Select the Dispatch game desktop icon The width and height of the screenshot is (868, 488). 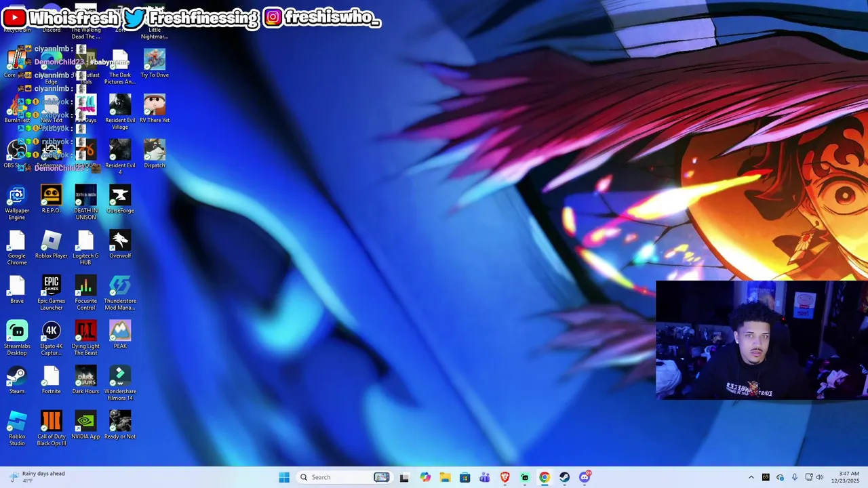(155, 155)
